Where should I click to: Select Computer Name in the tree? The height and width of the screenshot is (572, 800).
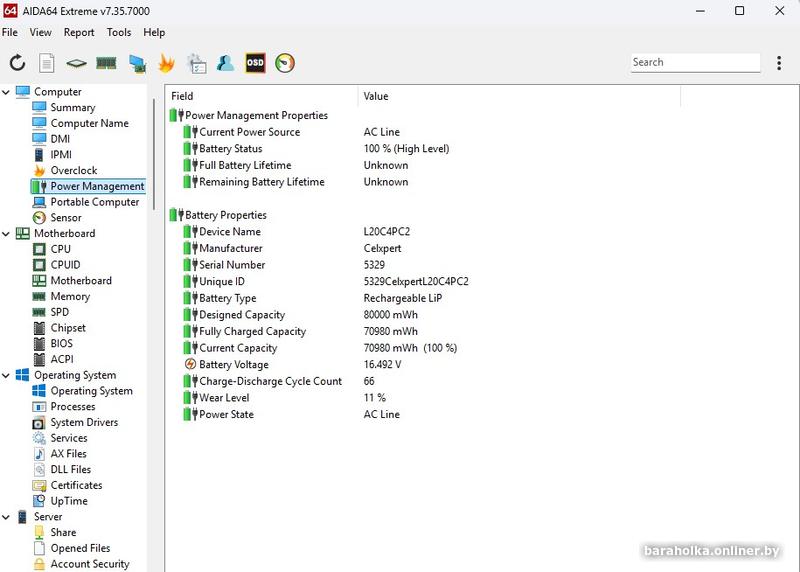coord(81,123)
